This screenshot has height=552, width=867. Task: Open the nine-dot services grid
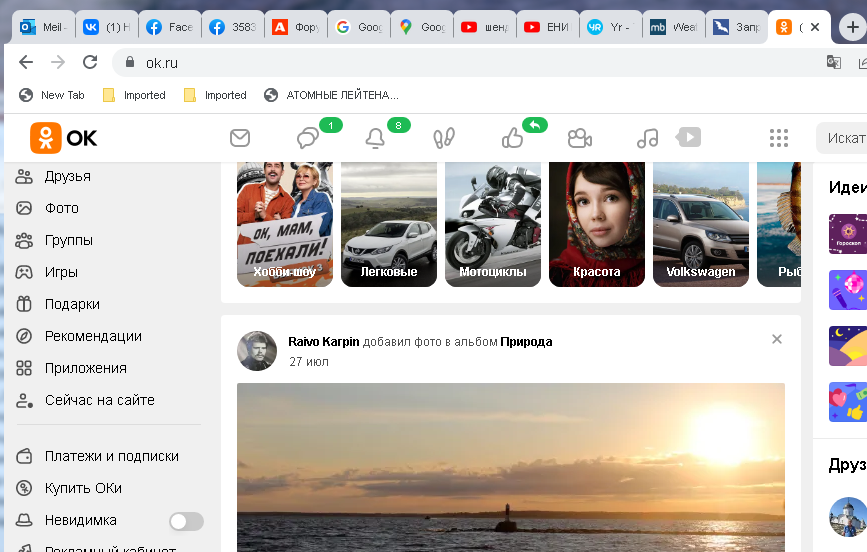pos(779,138)
